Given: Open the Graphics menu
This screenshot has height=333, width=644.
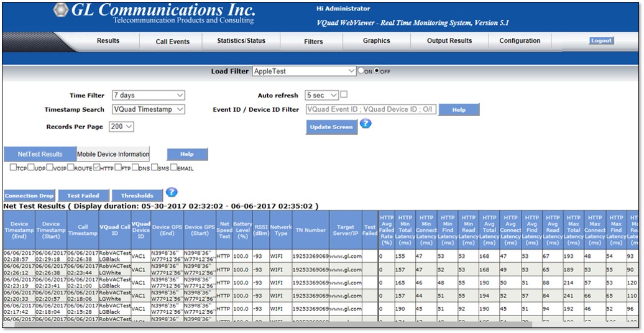Looking at the screenshot, I should (x=377, y=40).
